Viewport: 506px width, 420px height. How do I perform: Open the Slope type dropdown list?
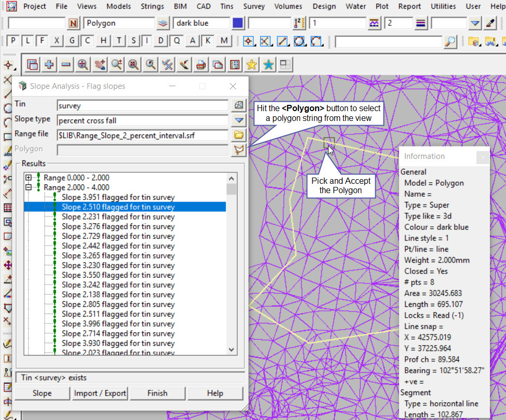239,120
